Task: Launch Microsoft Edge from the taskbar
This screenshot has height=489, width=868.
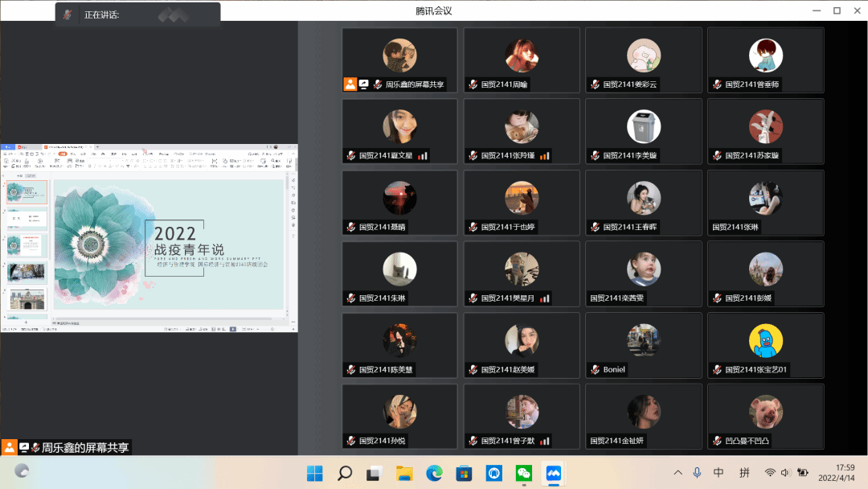Action: coord(434,473)
